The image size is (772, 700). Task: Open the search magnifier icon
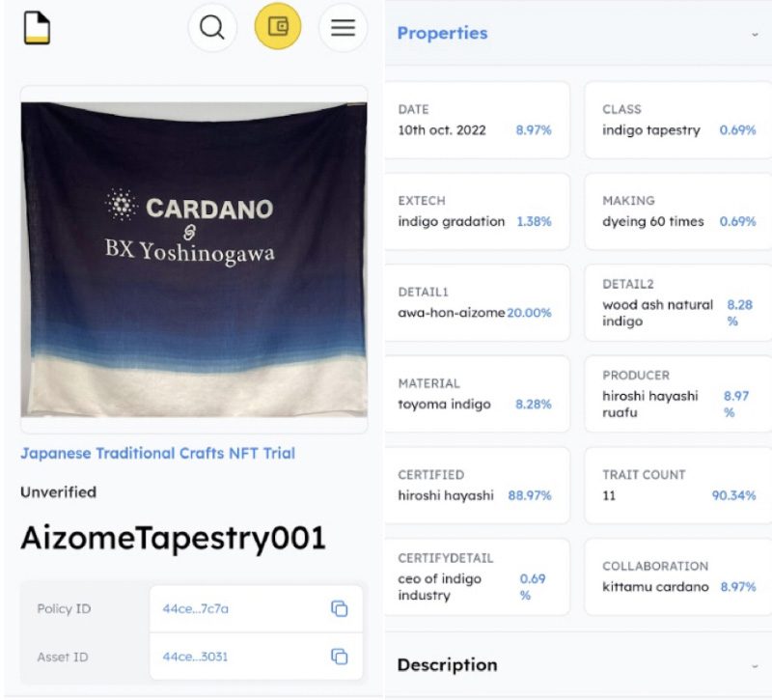click(212, 27)
